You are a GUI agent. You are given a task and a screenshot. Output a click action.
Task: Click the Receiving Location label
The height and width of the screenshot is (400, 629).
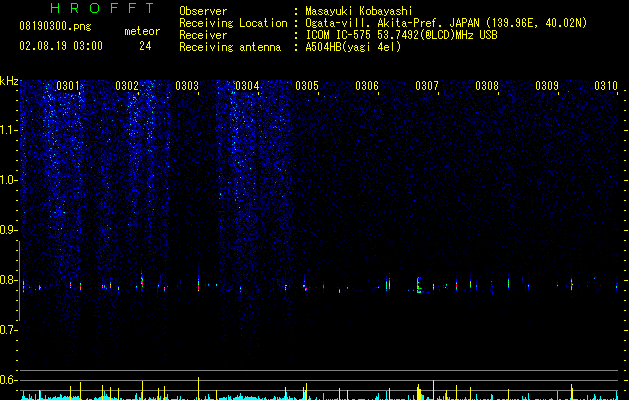point(233,23)
